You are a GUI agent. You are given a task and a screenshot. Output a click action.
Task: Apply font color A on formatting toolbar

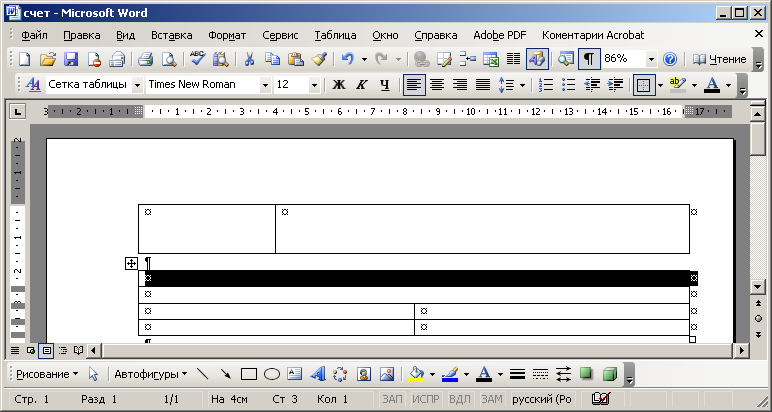click(x=712, y=85)
